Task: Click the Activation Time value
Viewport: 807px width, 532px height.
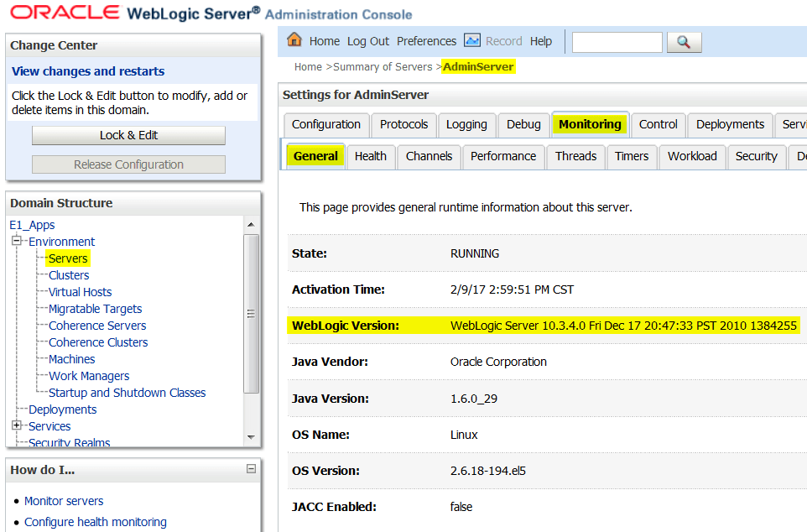Action: (x=512, y=289)
